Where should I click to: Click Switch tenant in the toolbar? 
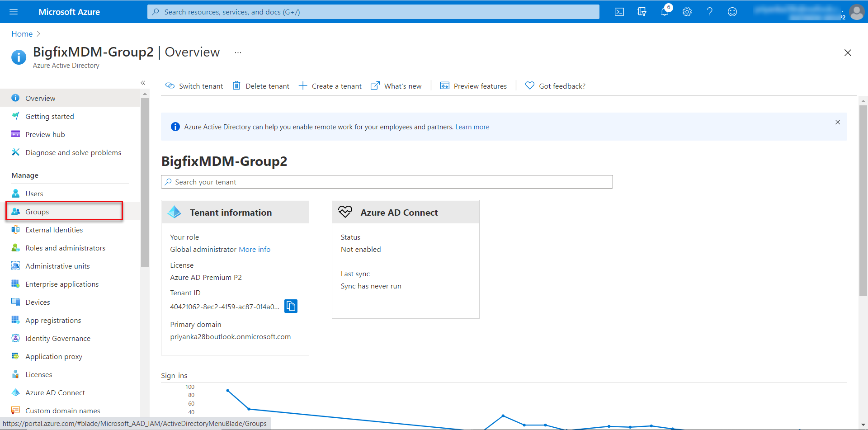coord(194,86)
